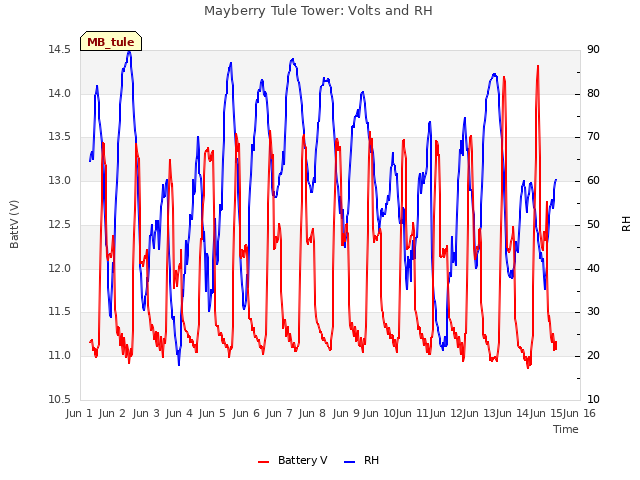This screenshot has height=480, width=640.
Task: Click the Jun 1 tick label
Action: [x=79, y=413]
